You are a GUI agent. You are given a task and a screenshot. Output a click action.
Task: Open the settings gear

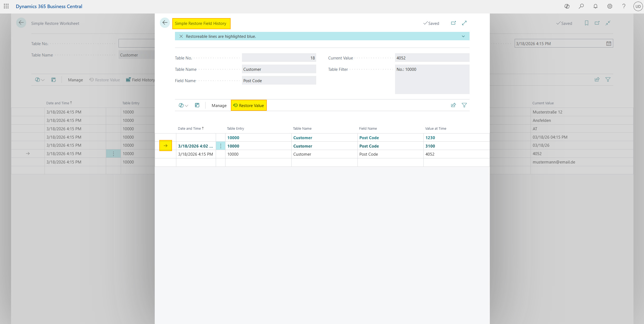[610, 6]
